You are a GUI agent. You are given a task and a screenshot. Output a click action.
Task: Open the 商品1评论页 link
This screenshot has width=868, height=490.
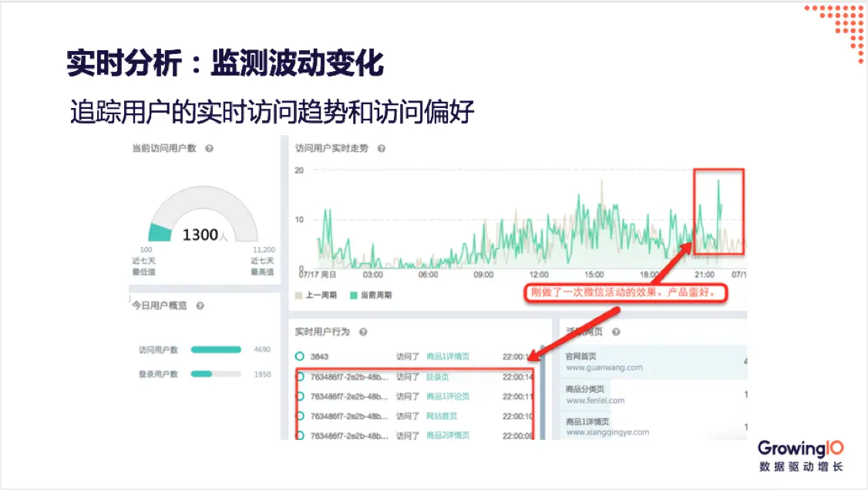(x=448, y=397)
